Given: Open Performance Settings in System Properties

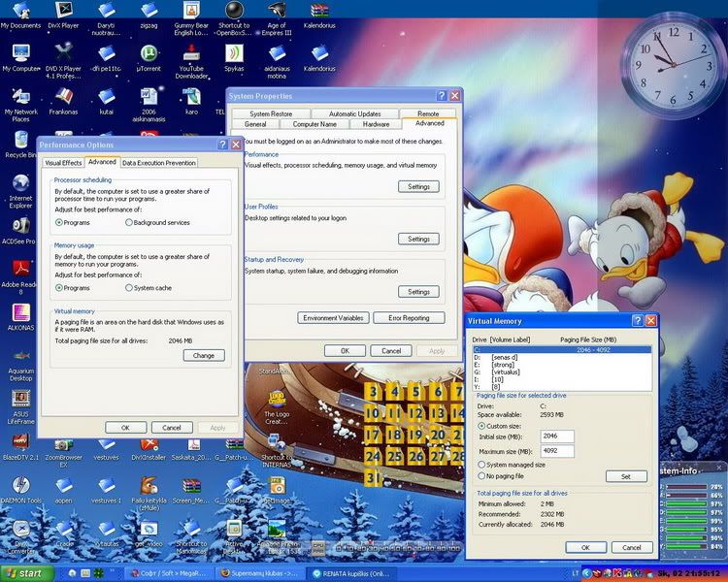Looking at the screenshot, I should point(418,186).
